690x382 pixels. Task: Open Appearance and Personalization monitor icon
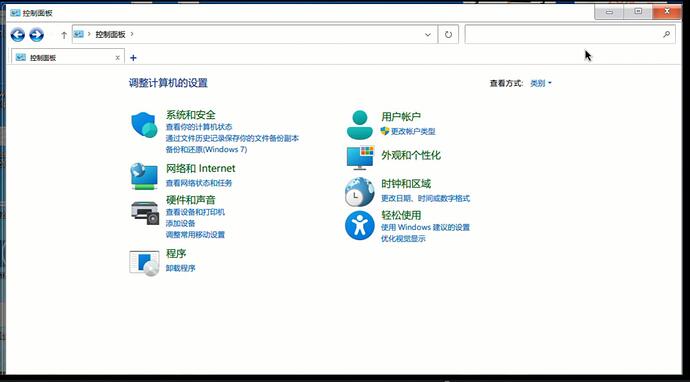pyautogui.click(x=360, y=158)
